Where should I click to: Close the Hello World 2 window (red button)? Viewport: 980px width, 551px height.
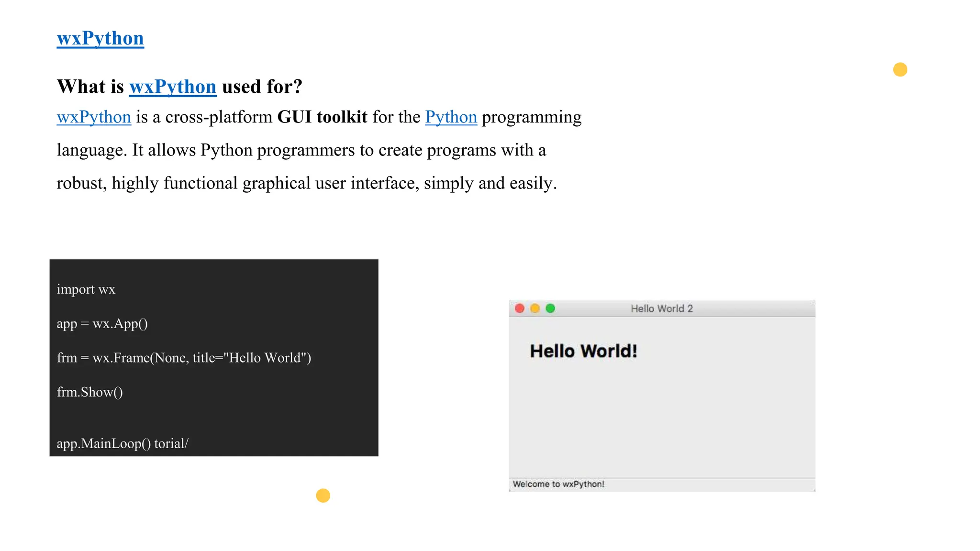coord(520,309)
